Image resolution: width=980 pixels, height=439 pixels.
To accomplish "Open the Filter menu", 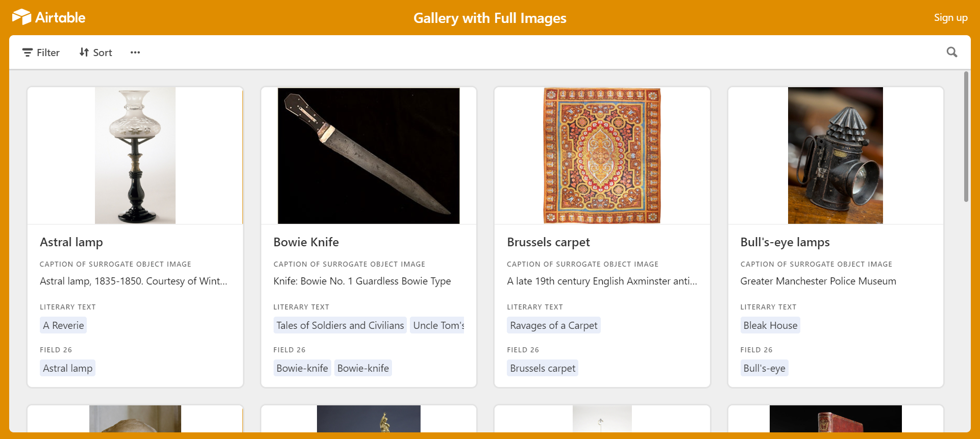I will pyautogui.click(x=41, y=53).
